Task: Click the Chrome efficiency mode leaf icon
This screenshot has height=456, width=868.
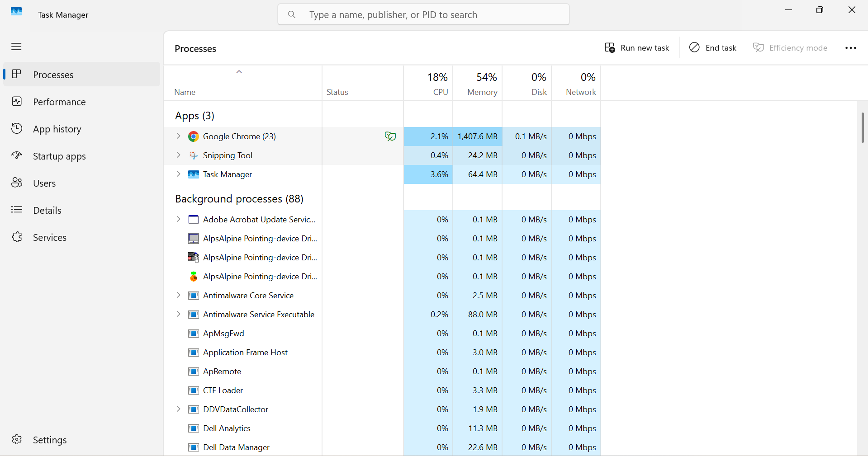Action: (x=390, y=136)
